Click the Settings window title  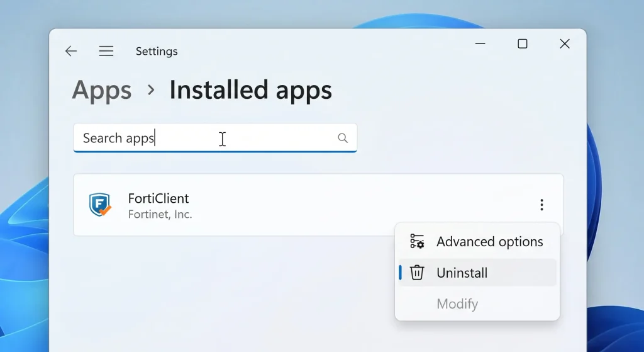click(157, 52)
